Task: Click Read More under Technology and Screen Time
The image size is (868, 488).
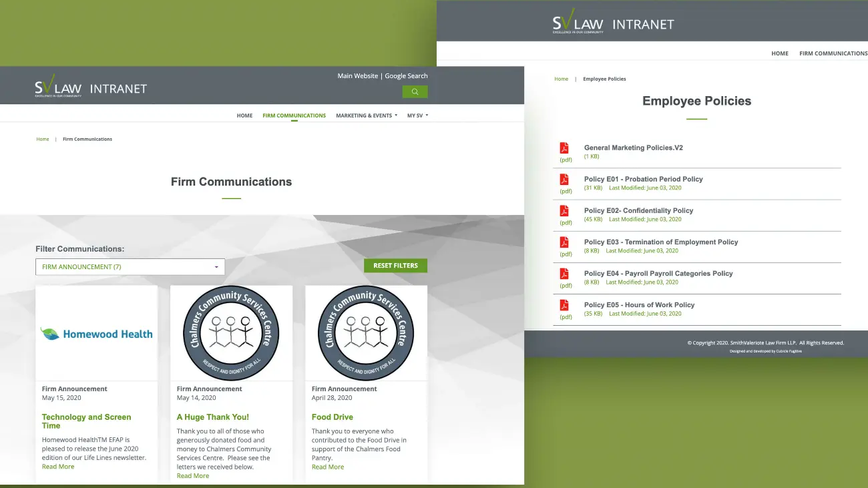Action: (x=57, y=466)
